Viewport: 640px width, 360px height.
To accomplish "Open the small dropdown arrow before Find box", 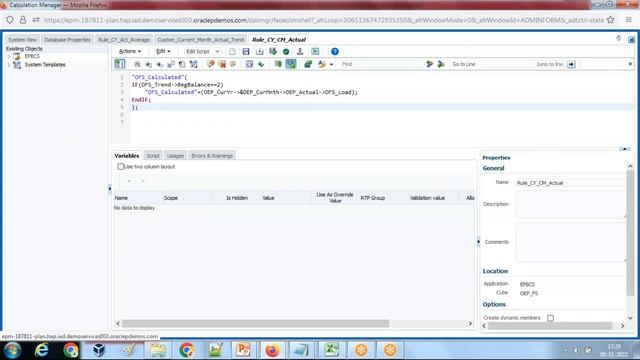I will [x=331, y=64].
